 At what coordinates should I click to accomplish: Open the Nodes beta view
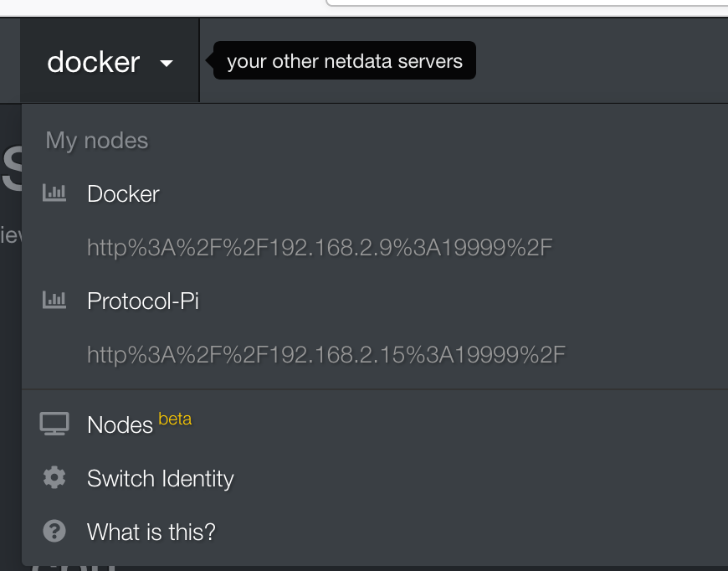tap(119, 424)
